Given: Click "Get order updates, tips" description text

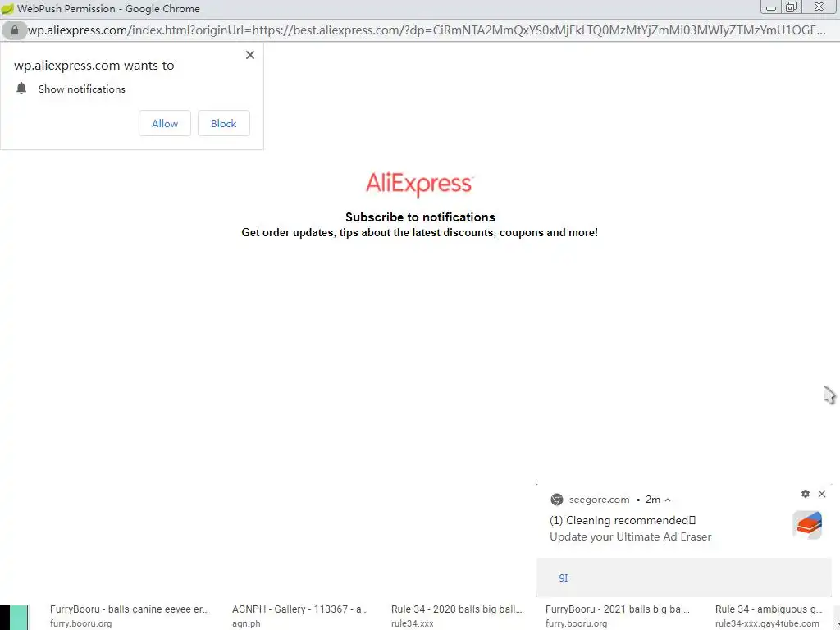Looking at the screenshot, I should click(419, 232).
